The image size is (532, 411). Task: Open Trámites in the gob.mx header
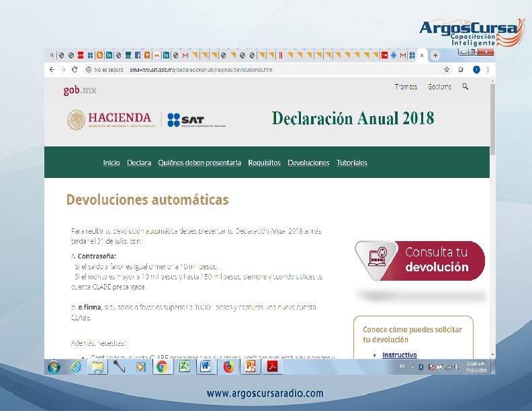pos(406,87)
